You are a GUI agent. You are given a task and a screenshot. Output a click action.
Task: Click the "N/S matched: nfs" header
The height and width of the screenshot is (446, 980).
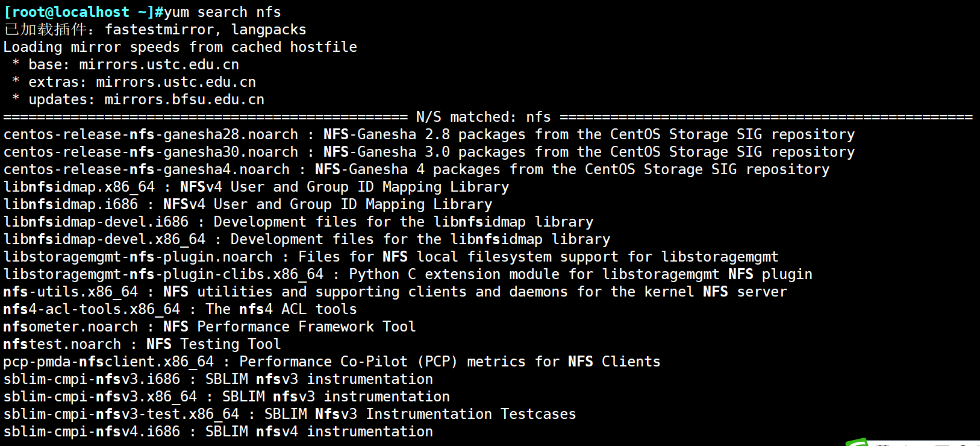483,117
